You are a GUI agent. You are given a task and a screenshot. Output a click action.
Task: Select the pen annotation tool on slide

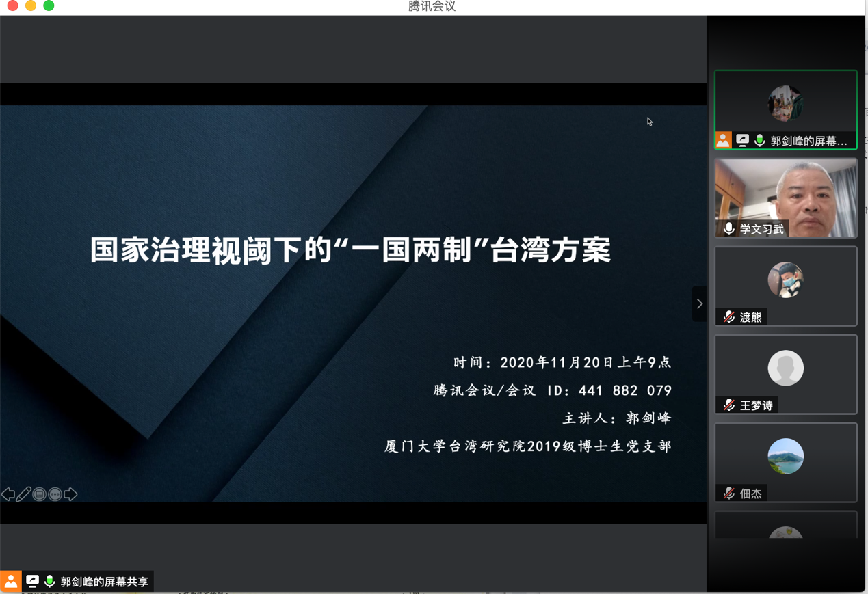[24, 494]
